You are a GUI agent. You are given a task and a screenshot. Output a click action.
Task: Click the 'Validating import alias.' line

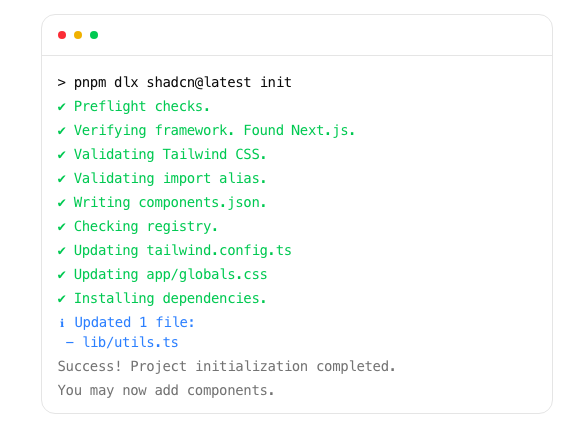pos(170,178)
